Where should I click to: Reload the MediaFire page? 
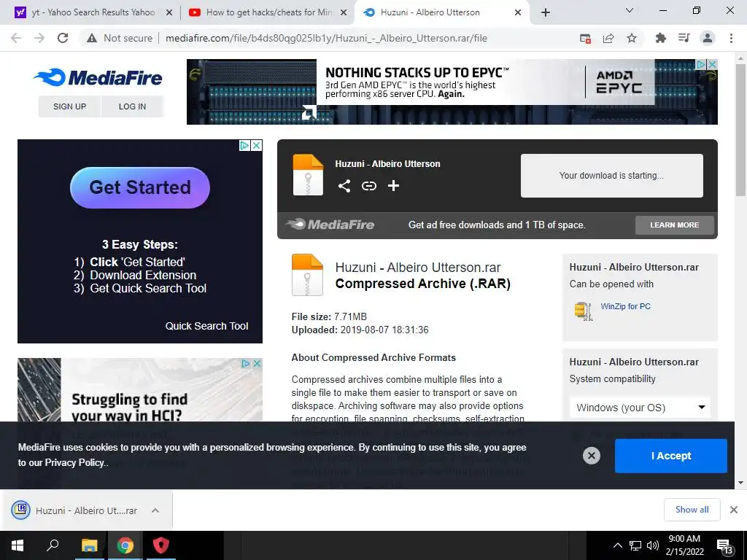[x=63, y=38]
